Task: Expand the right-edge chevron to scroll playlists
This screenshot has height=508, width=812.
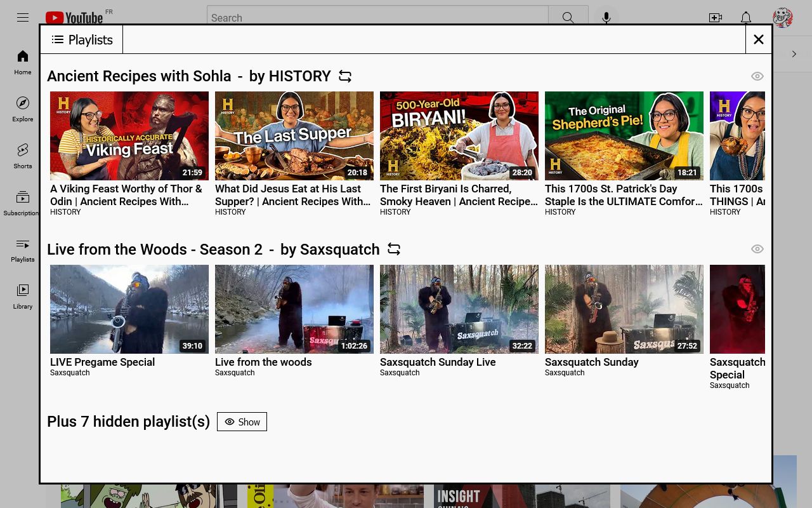Action: pyautogui.click(x=794, y=53)
